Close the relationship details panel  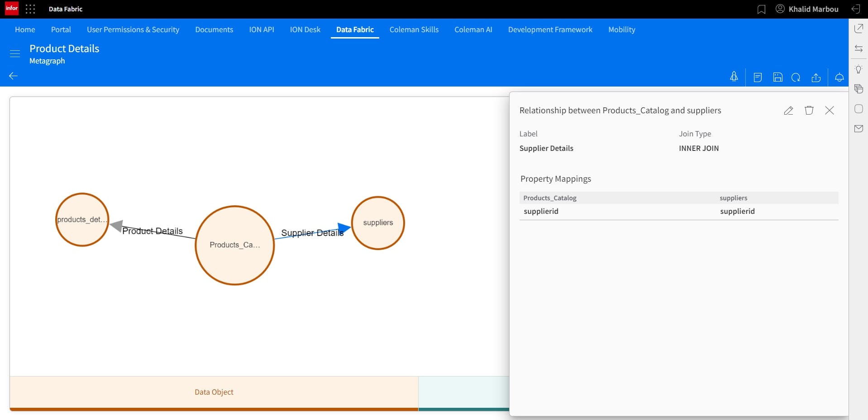(x=830, y=110)
